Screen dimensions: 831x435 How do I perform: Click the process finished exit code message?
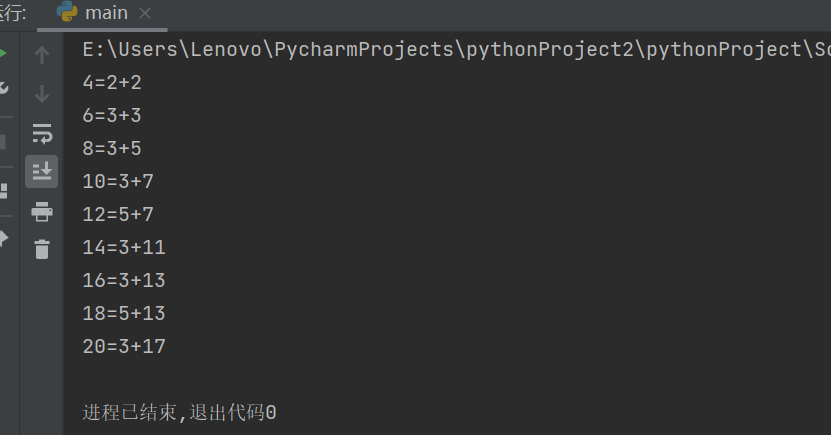pyautogui.click(x=179, y=412)
